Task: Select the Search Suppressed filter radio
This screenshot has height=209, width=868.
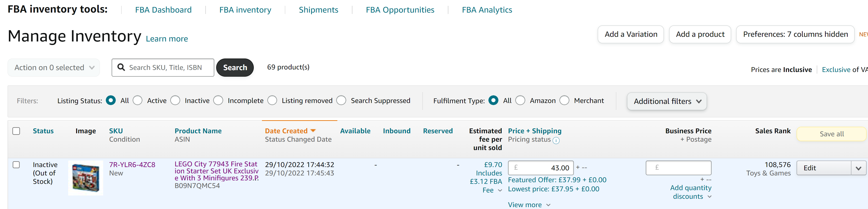Action: [x=341, y=101]
